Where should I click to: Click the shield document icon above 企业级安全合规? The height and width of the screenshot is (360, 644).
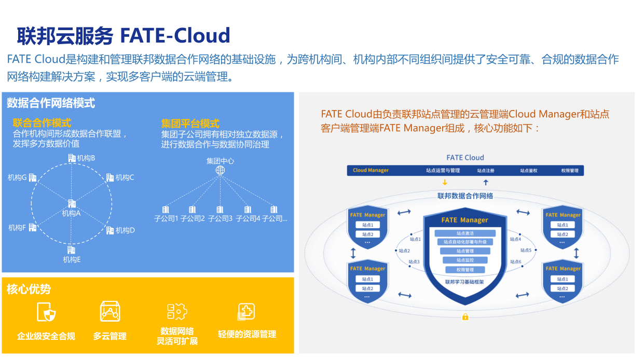(46, 312)
